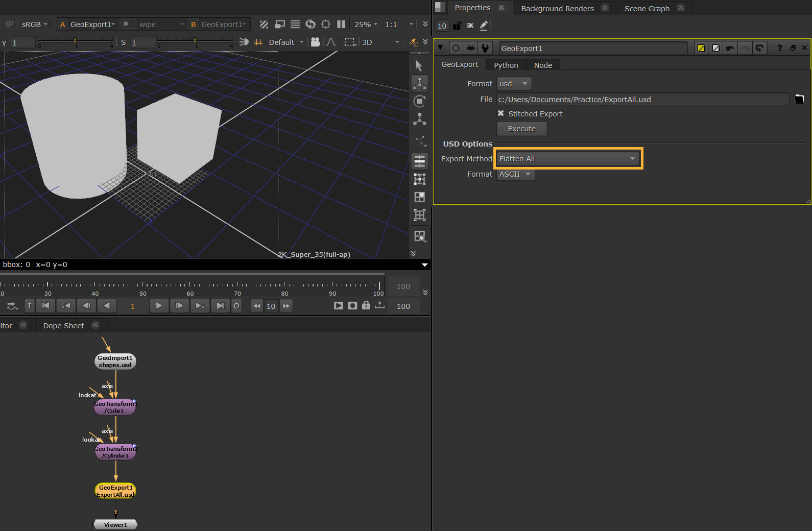Open the 25% zoom dropdown
Screen dimensions: 812x531
(x=366, y=24)
